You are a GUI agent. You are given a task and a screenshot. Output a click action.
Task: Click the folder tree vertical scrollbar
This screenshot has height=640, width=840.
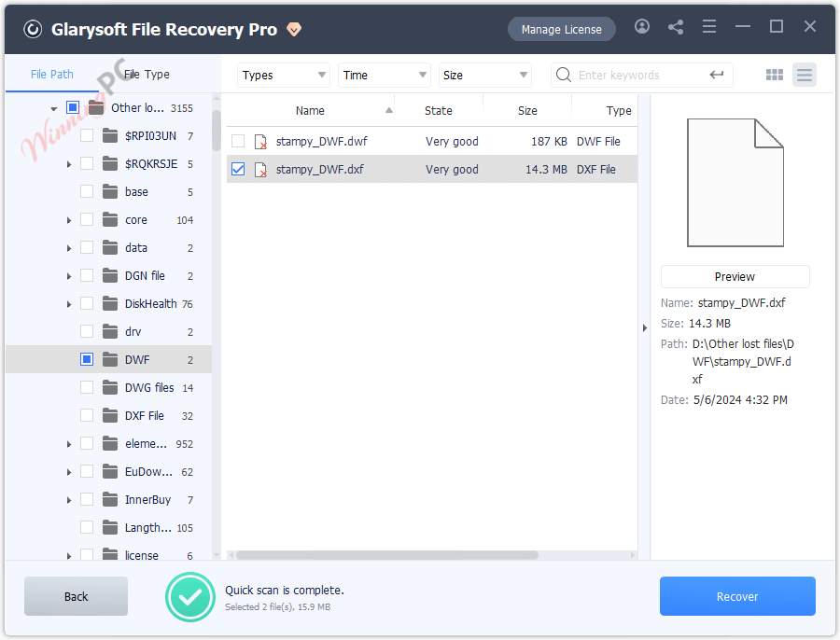[x=216, y=131]
